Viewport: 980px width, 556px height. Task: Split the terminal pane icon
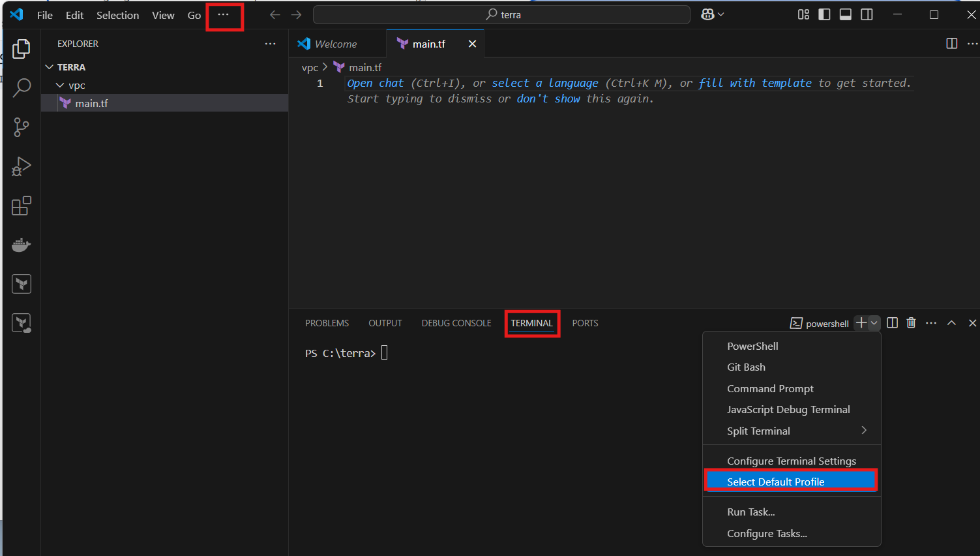[x=893, y=323]
